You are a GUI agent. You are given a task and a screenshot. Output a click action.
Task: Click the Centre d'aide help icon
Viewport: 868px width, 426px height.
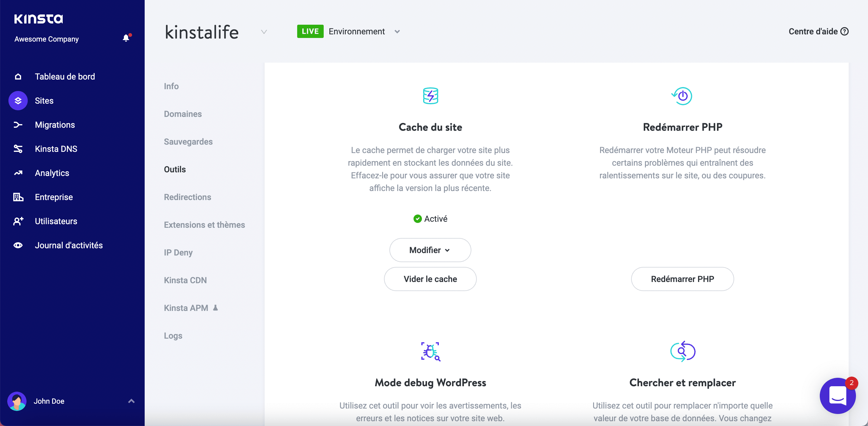pos(845,31)
